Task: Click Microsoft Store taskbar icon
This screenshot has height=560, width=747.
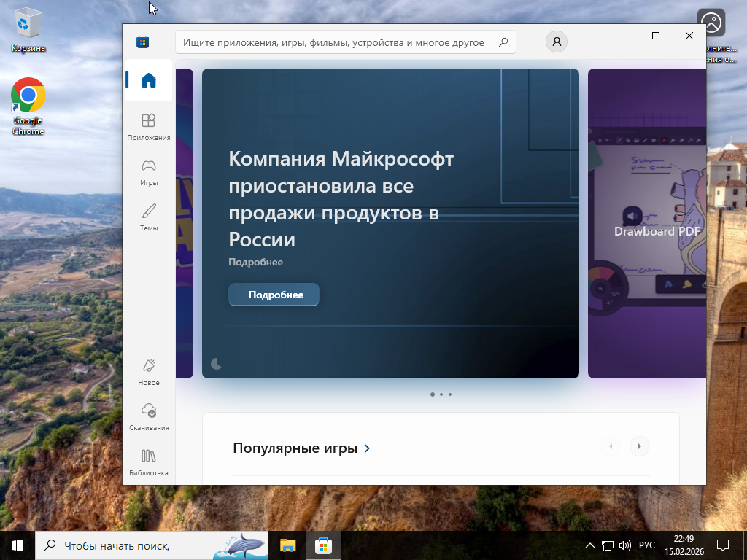Action: 323,545
